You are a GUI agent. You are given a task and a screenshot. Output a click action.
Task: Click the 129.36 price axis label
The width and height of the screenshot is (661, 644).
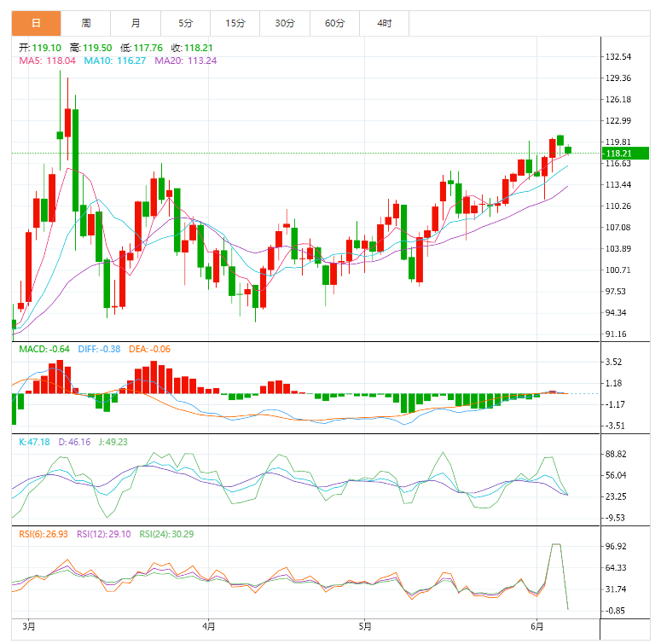click(618, 78)
